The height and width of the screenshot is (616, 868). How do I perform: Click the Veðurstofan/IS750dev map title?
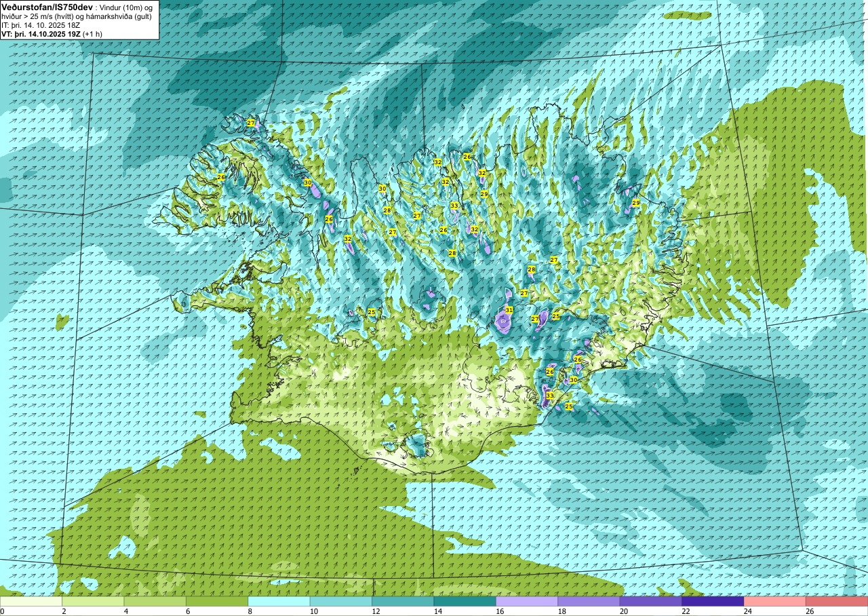pyautogui.click(x=47, y=6)
